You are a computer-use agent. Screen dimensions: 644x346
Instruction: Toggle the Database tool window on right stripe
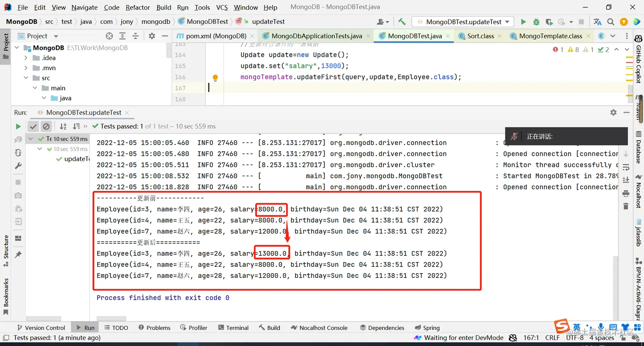[638, 147]
